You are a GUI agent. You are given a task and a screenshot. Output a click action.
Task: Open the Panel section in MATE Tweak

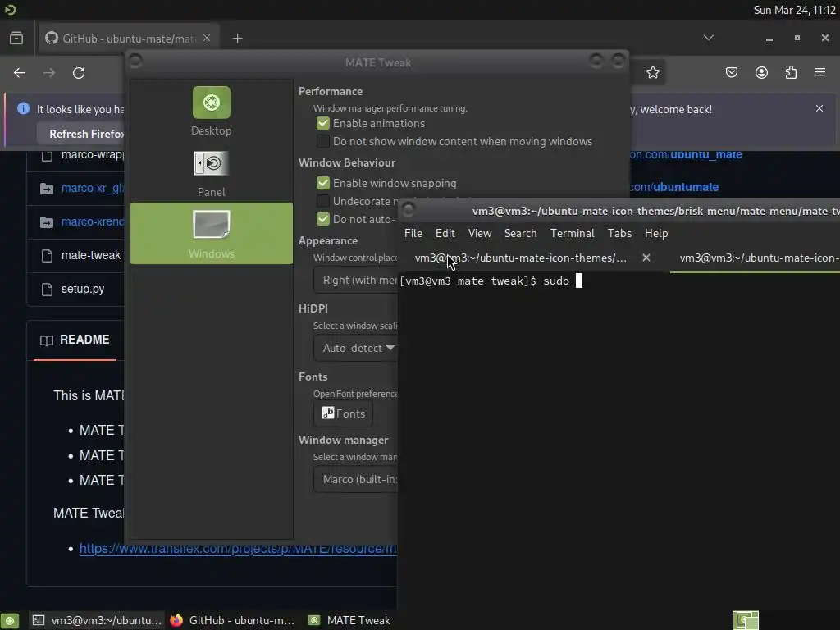211,174
